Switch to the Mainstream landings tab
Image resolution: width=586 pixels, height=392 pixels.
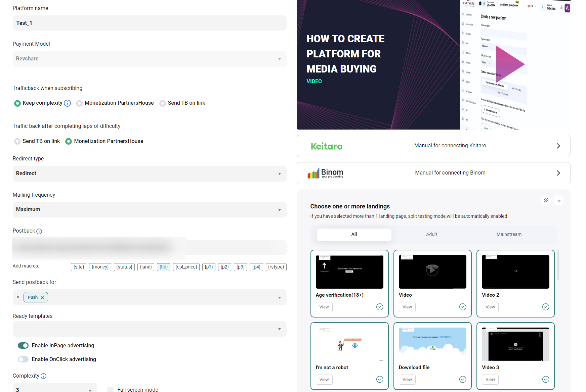[509, 235]
